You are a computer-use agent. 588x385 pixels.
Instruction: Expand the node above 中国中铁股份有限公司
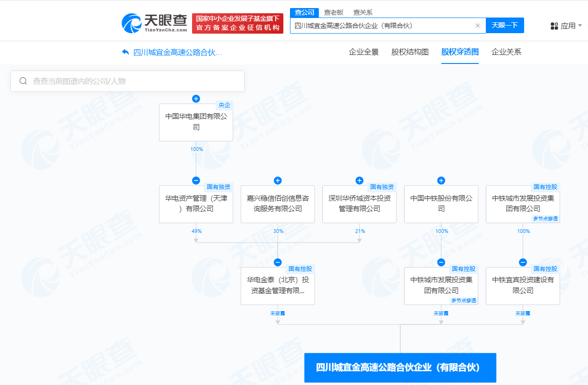coord(441,180)
